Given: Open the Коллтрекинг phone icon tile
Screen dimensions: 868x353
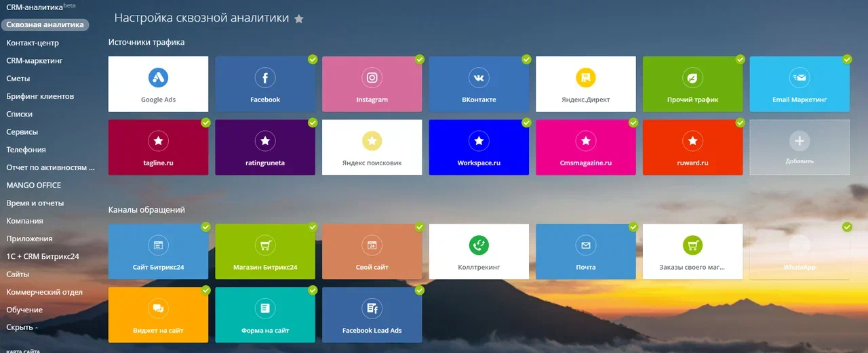Looking at the screenshot, I should [479, 252].
